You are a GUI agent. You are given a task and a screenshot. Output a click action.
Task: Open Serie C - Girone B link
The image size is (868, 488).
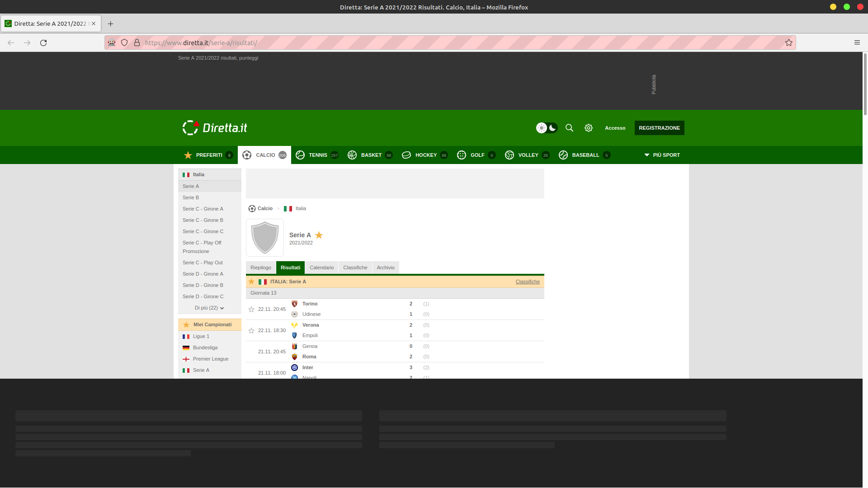coord(203,220)
